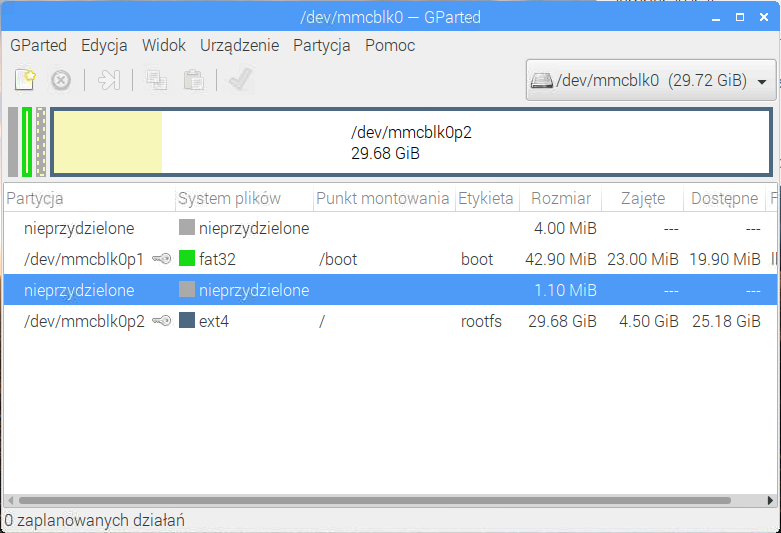Image resolution: width=781 pixels, height=533 pixels.
Task: Sort by the Rozmiar column header
Action: [x=560, y=198]
